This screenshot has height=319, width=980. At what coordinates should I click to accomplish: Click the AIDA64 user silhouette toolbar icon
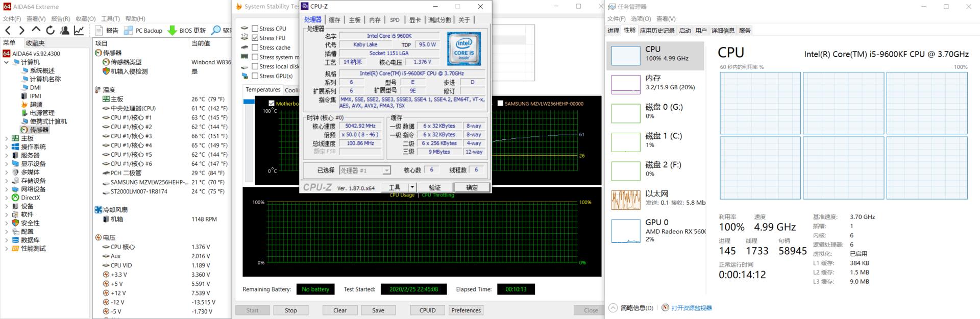coord(64,31)
